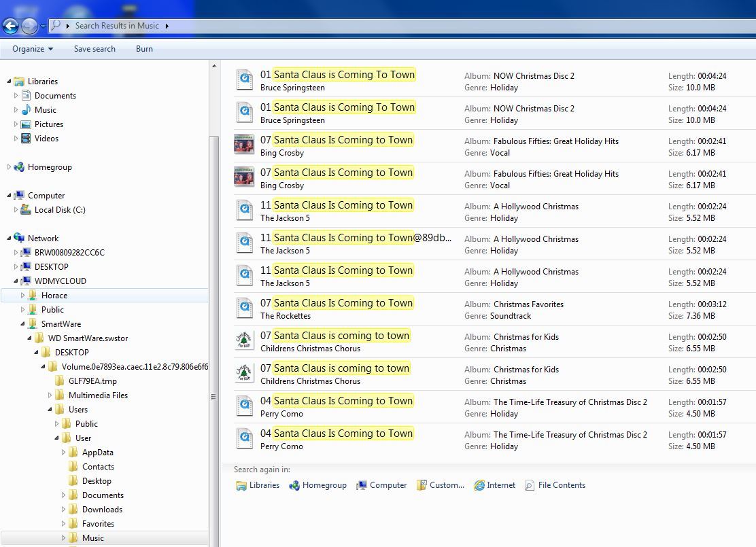The image size is (756, 547).
Task: Search again in Homegroup
Action: [x=317, y=485]
